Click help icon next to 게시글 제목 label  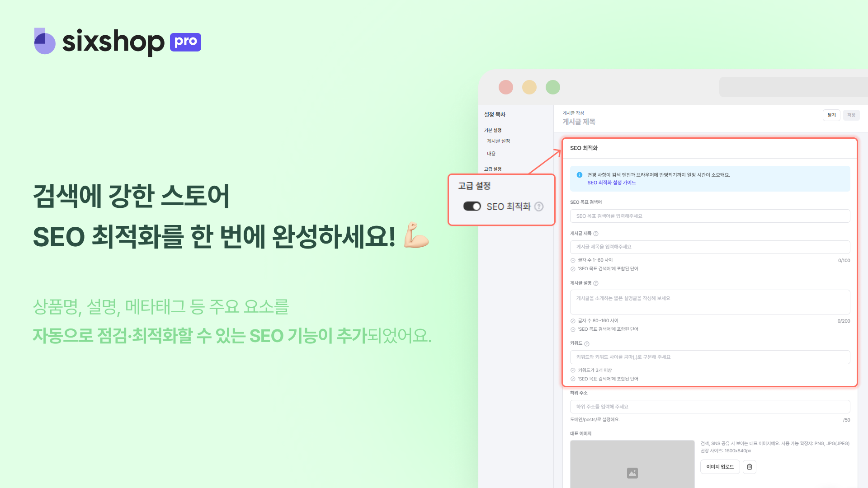[596, 234]
